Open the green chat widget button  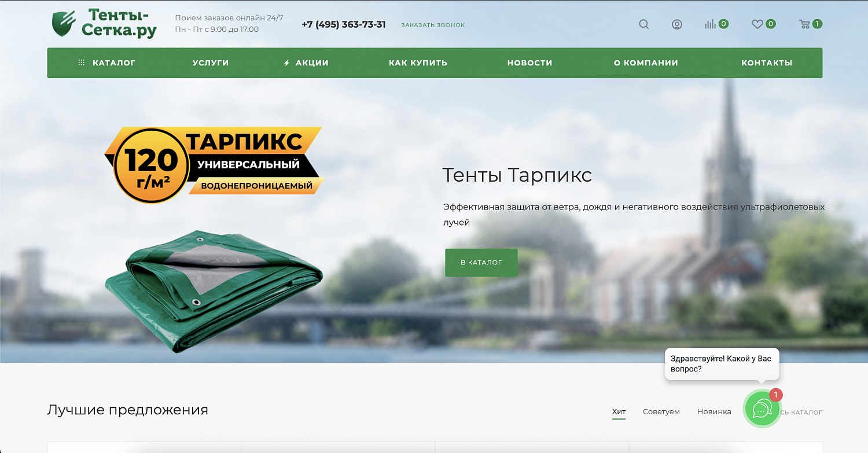pos(762,409)
